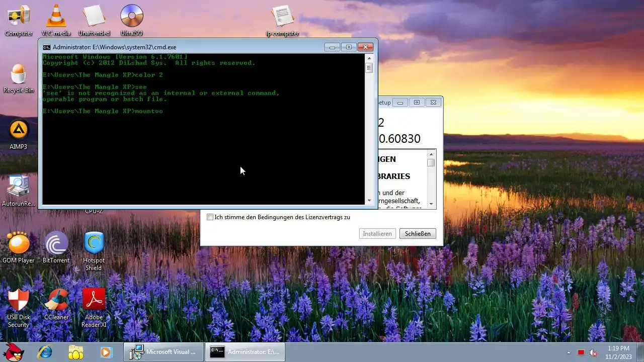Screen dimensions: 644x362
Task: Show hidden system tray icons
Action: (569, 352)
